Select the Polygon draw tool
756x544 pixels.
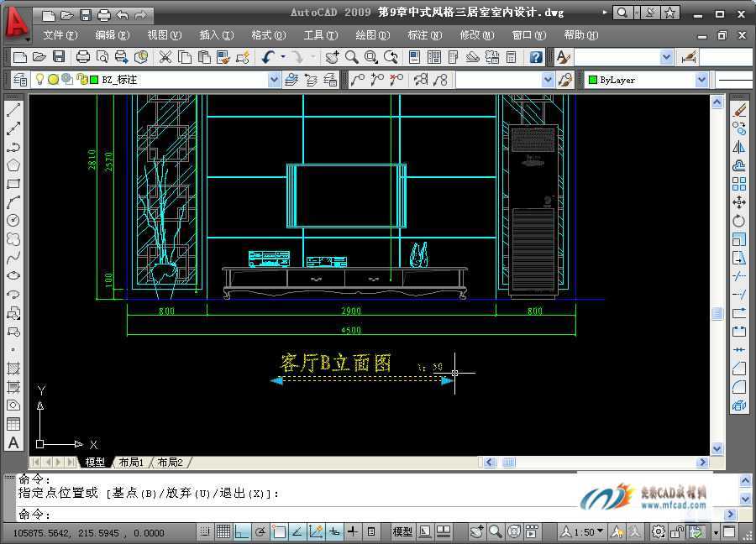click(13, 165)
